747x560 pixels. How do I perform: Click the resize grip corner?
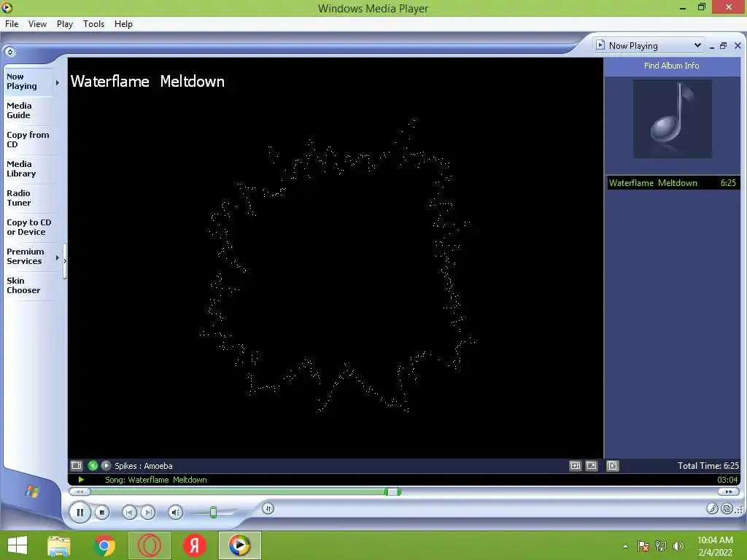coord(740,510)
